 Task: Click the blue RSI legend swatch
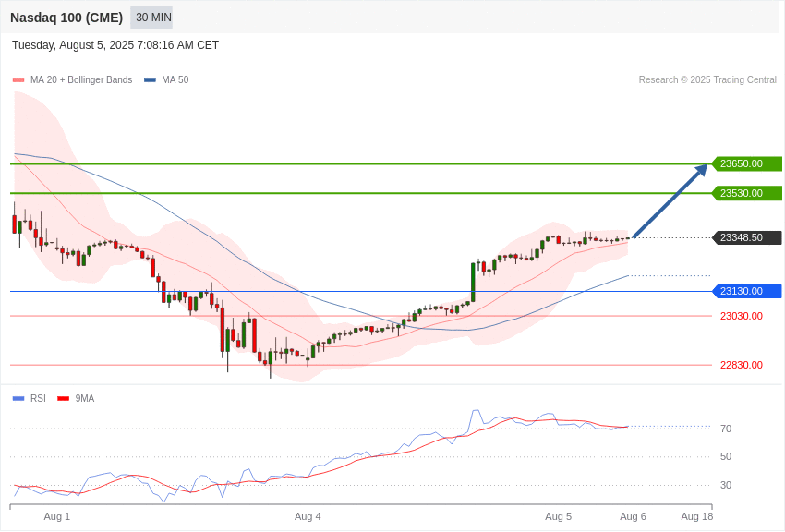pyautogui.click(x=18, y=398)
